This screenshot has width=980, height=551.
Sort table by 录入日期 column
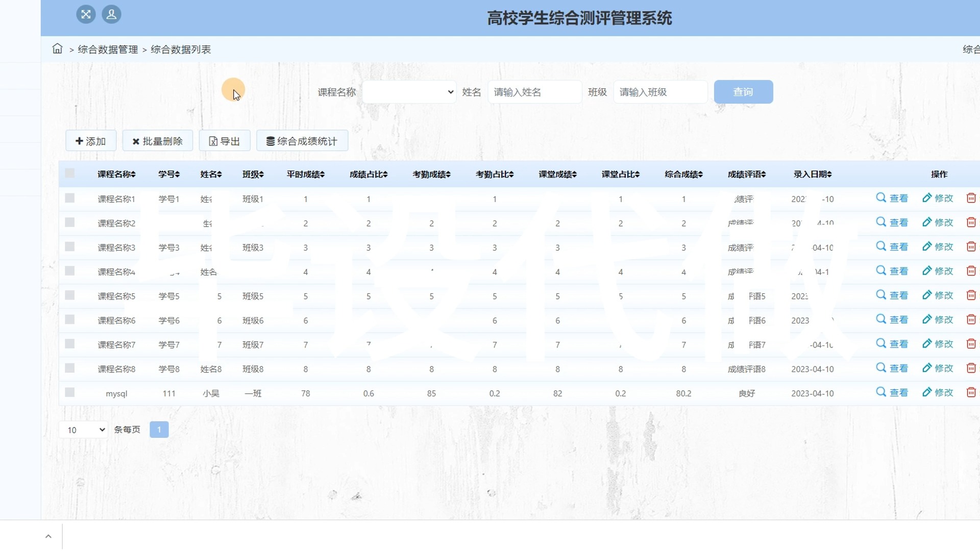813,174
